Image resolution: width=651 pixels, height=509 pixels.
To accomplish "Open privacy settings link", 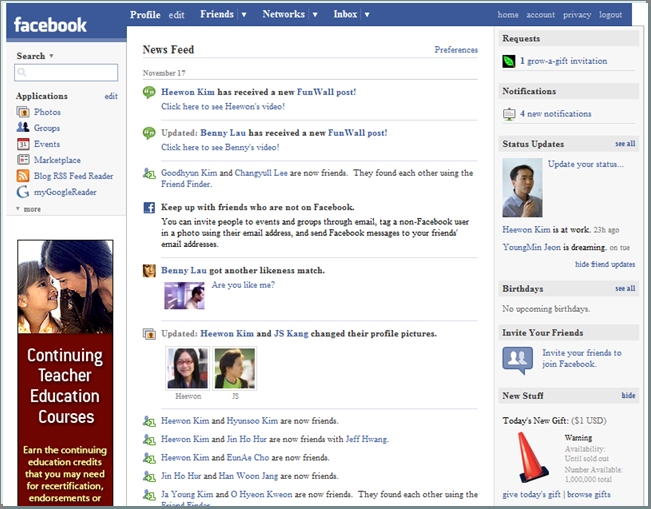I will pos(577,15).
